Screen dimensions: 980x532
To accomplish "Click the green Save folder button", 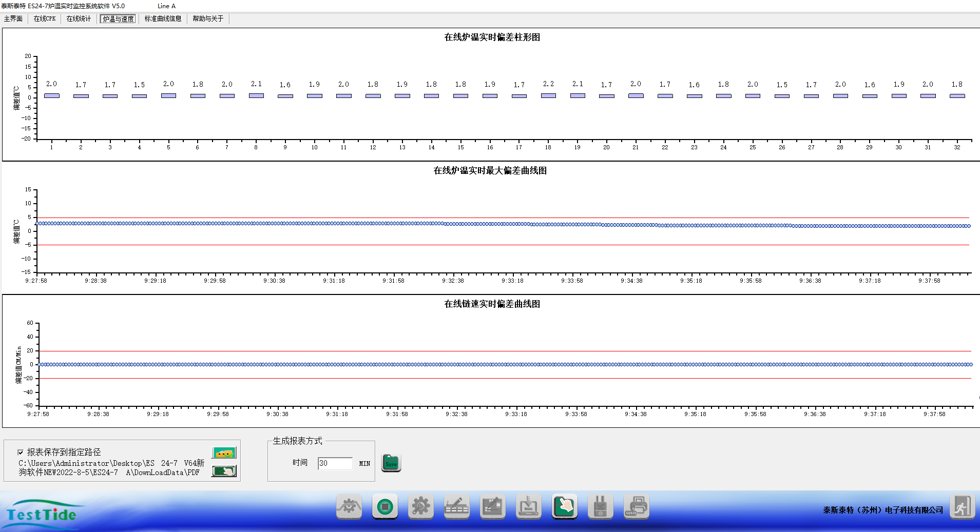I will [391, 463].
